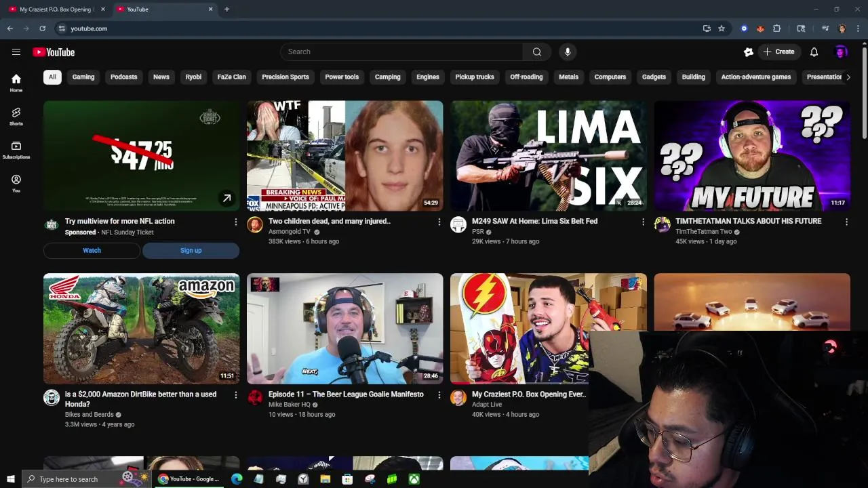The height and width of the screenshot is (488, 868).
Task: Select the Power tools filter chip
Action: coord(342,77)
